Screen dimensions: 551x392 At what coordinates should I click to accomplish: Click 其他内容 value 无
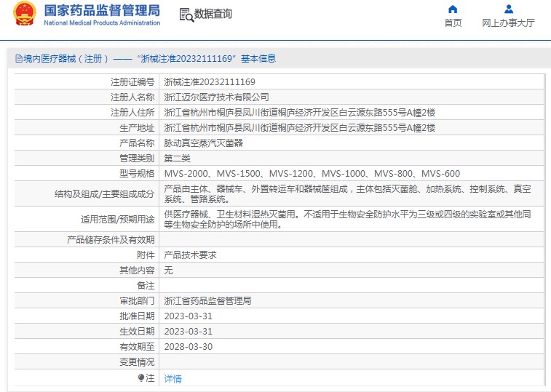(168, 270)
